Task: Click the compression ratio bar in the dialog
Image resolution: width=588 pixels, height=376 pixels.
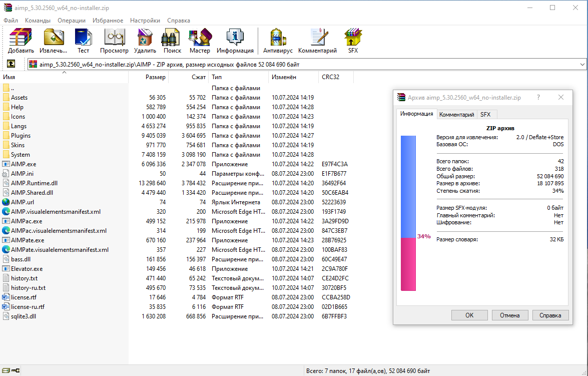Action: 408,213
